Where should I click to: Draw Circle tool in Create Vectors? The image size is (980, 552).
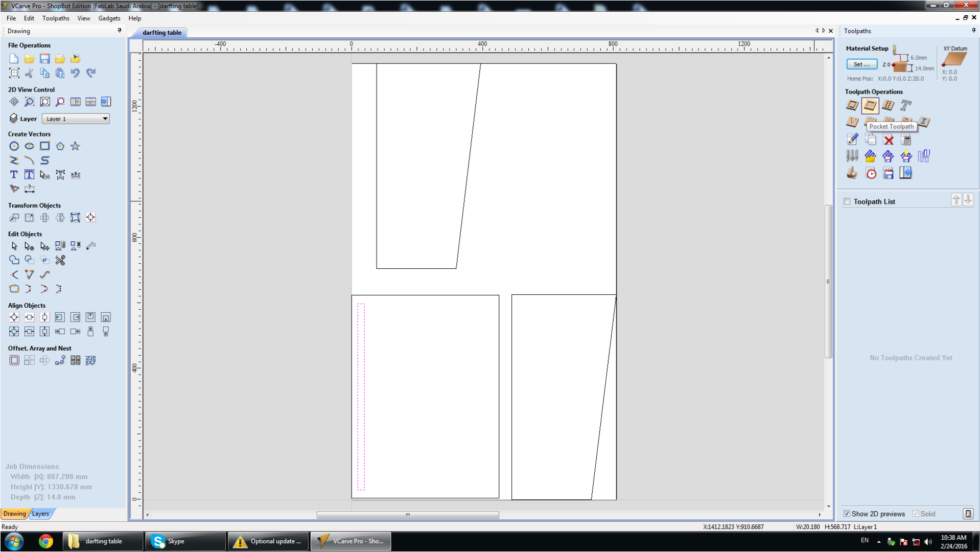(14, 146)
